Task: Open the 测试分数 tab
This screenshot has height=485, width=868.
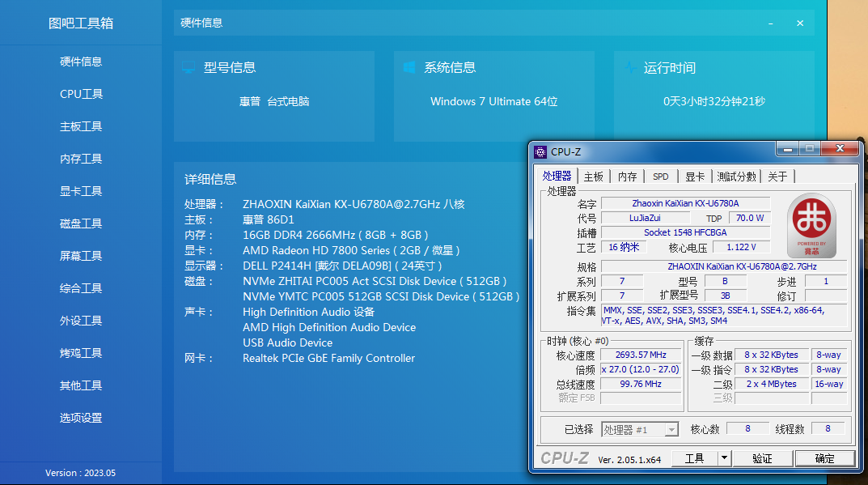Action: (738, 176)
